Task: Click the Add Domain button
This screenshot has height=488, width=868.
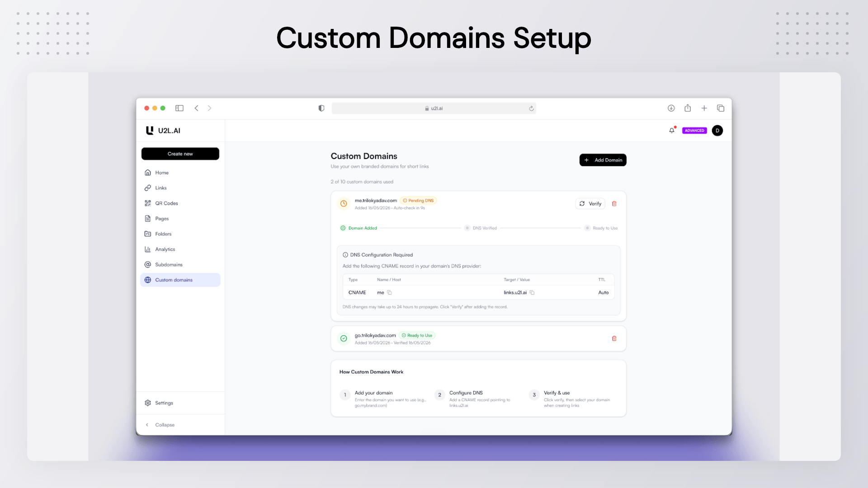Action: tap(603, 160)
